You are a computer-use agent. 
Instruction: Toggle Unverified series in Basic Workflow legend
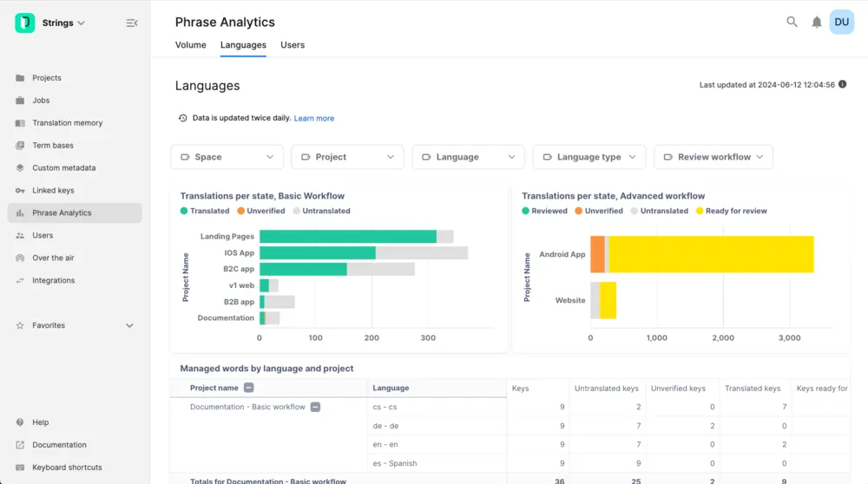click(261, 211)
